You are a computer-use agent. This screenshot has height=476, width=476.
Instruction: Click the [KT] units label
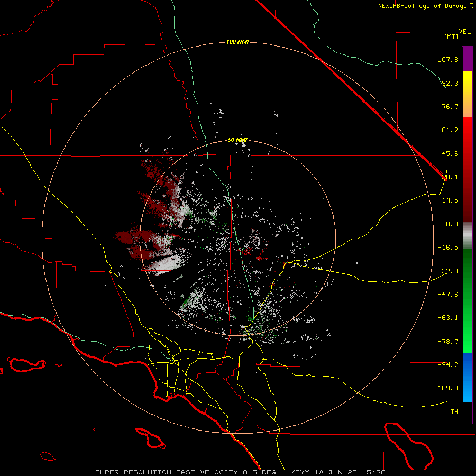point(452,36)
